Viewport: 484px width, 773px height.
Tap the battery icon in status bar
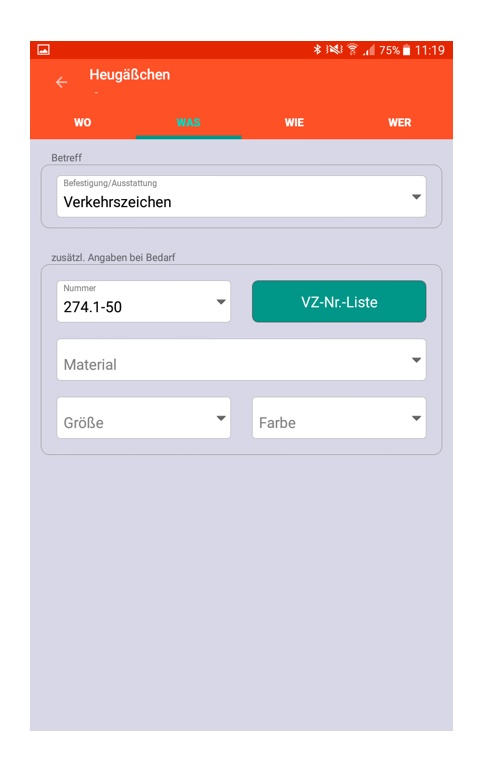click(x=406, y=50)
